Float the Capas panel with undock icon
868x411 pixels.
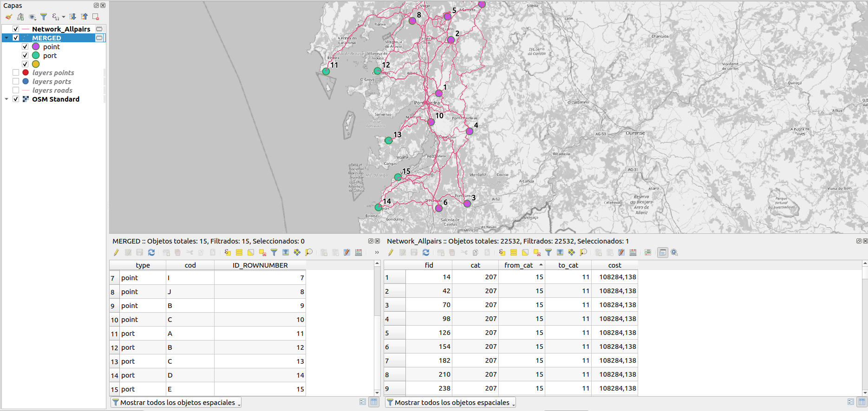click(x=96, y=6)
